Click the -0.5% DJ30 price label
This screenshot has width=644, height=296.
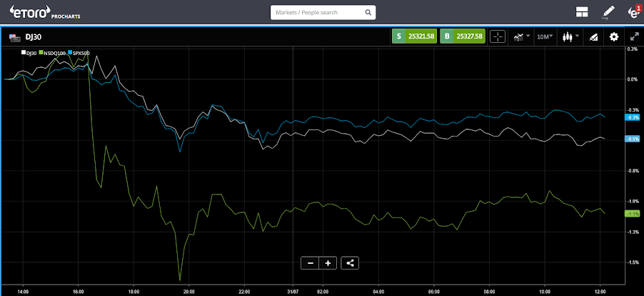pyautogui.click(x=633, y=139)
